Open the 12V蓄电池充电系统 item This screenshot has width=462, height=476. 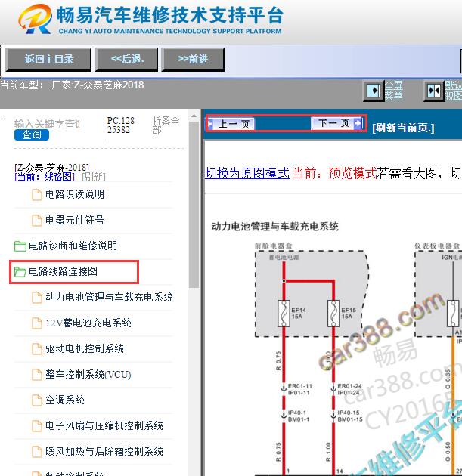click(88, 323)
